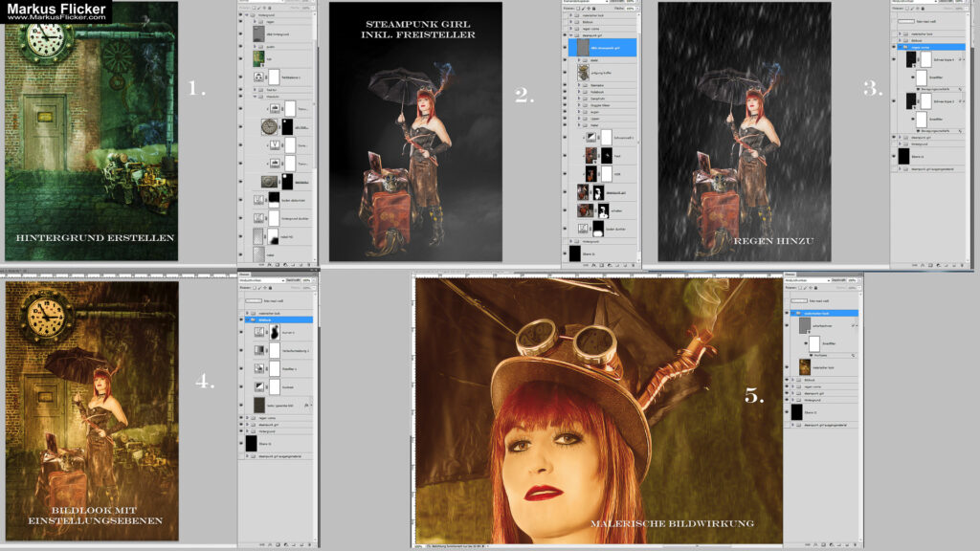Click the Photoshop document button in the taskbar
Screen dimensions: 980x551
(x=450, y=547)
